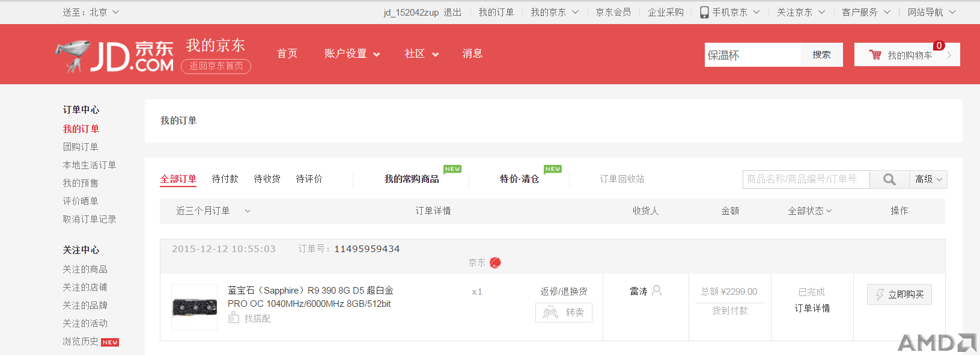Open 我的预售 in the sidebar

(81, 183)
